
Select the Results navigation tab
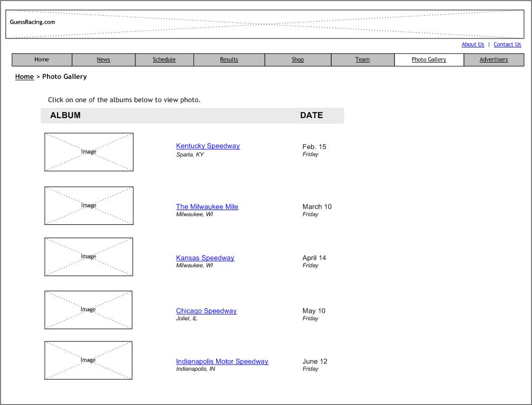(229, 60)
